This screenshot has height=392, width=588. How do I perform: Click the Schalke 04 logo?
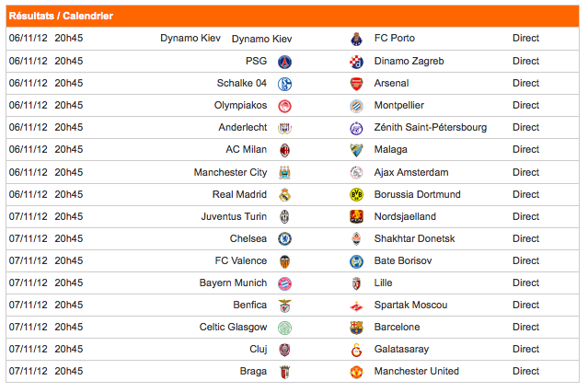[x=284, y=84]
